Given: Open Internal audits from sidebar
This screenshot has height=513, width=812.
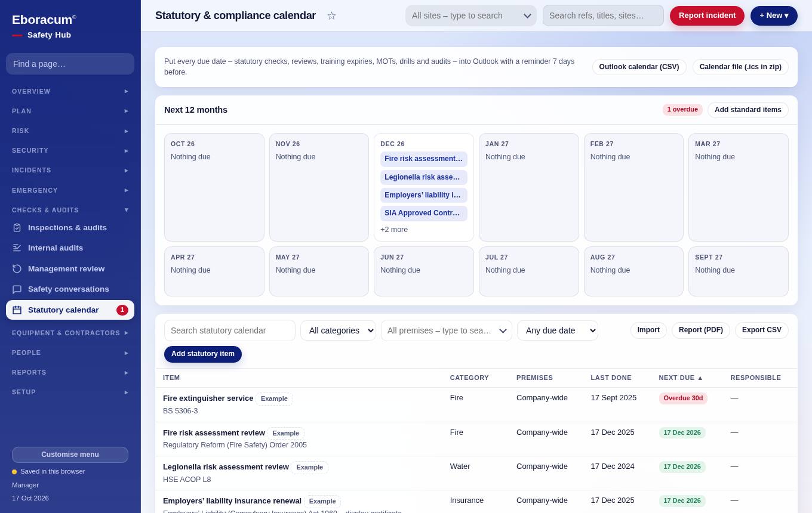Looking at the screenshot, I should tap(70, 248).
